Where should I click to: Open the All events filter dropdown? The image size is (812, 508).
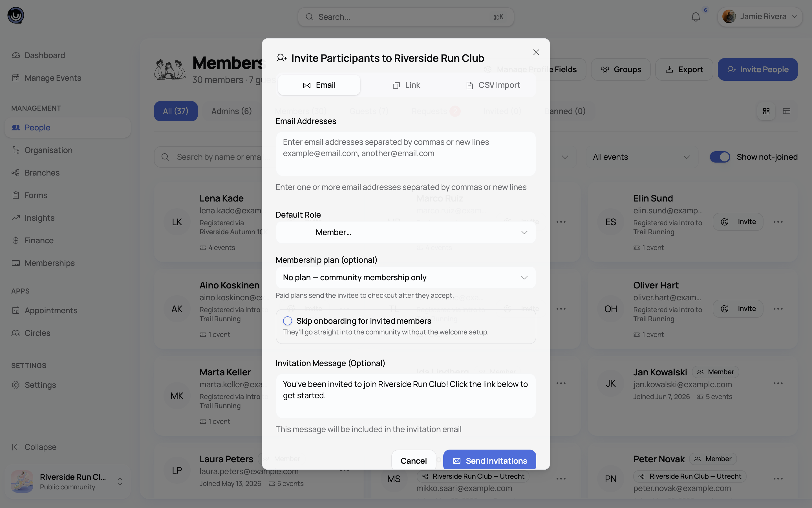click(642, 157)
